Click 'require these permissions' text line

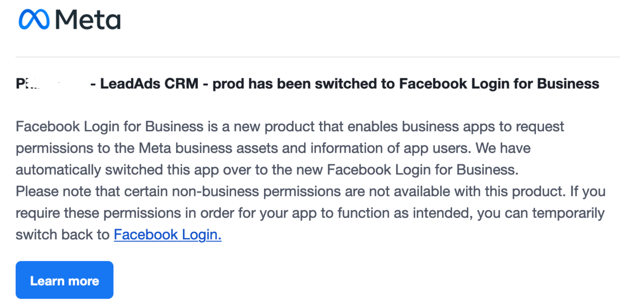[98, 213]
